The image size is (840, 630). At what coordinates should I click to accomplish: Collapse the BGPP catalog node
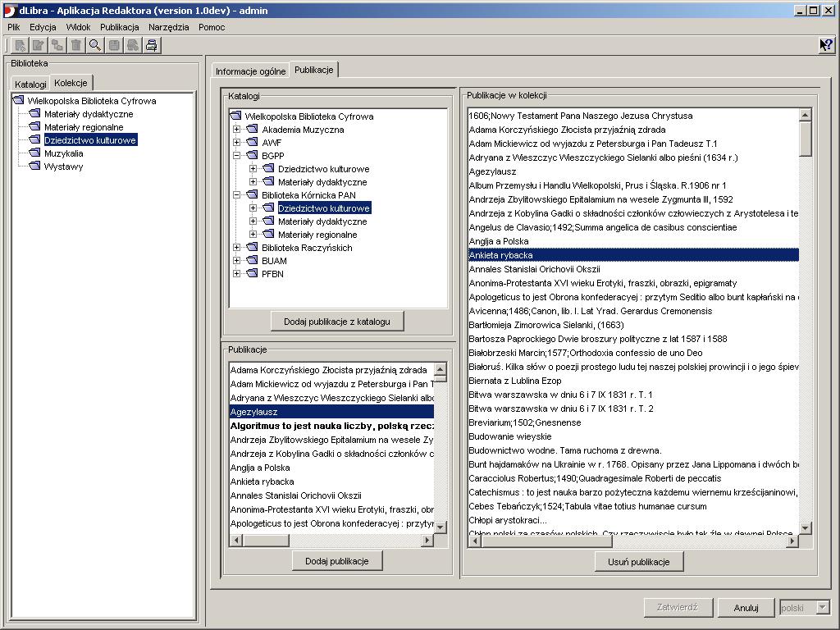pos(237,155)
